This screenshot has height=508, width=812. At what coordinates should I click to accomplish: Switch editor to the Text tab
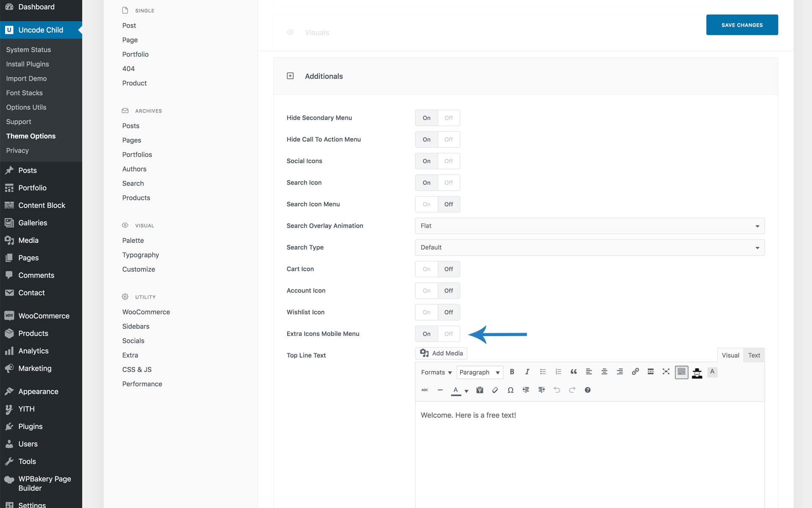(754, 356)
